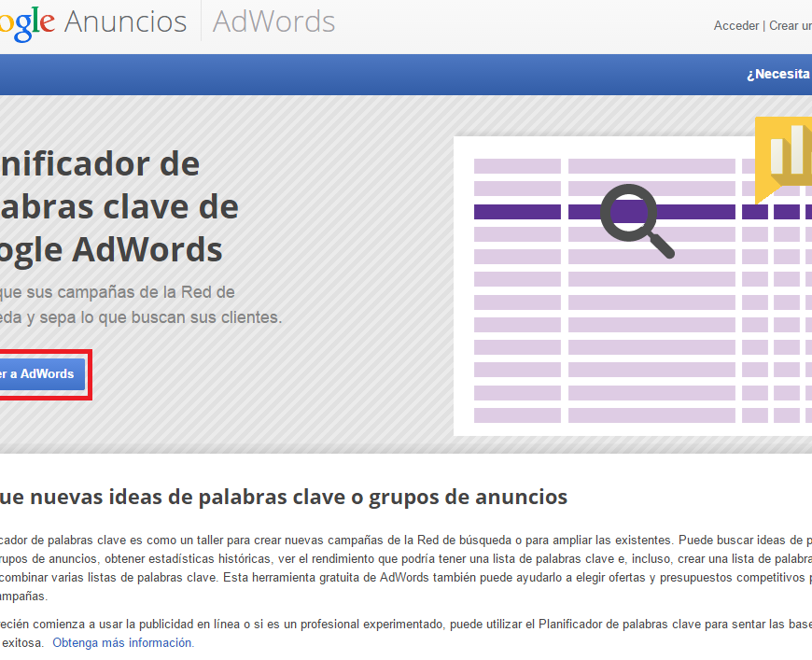The image size is (812, 660).
Task: Click the yellow bar chart icon
Action: 783,160
